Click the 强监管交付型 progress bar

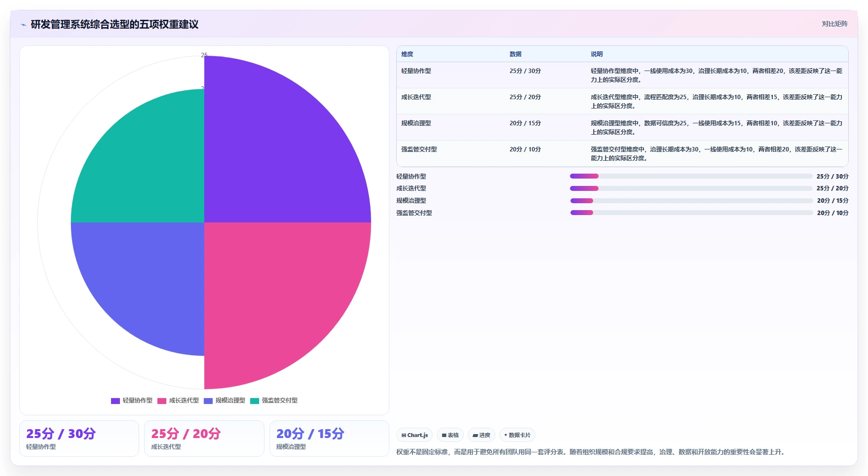tap(691, 213)
